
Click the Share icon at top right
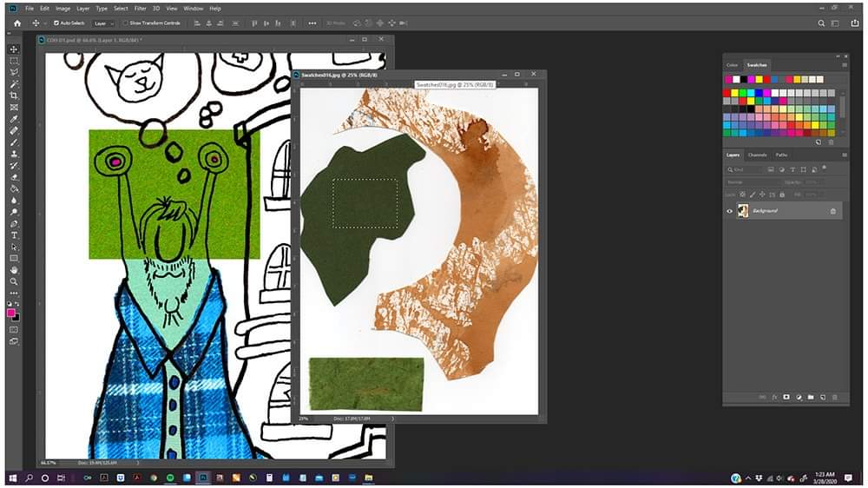pos(855,23)
